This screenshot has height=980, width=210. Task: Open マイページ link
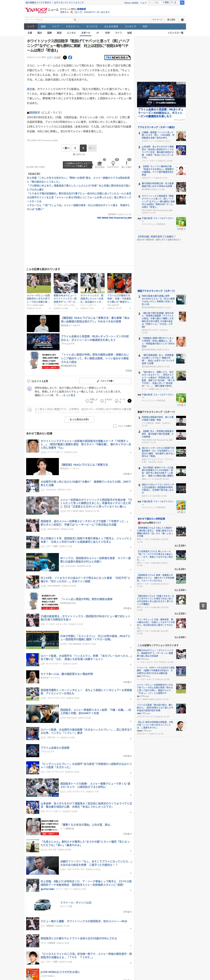[x=157, y=19]
